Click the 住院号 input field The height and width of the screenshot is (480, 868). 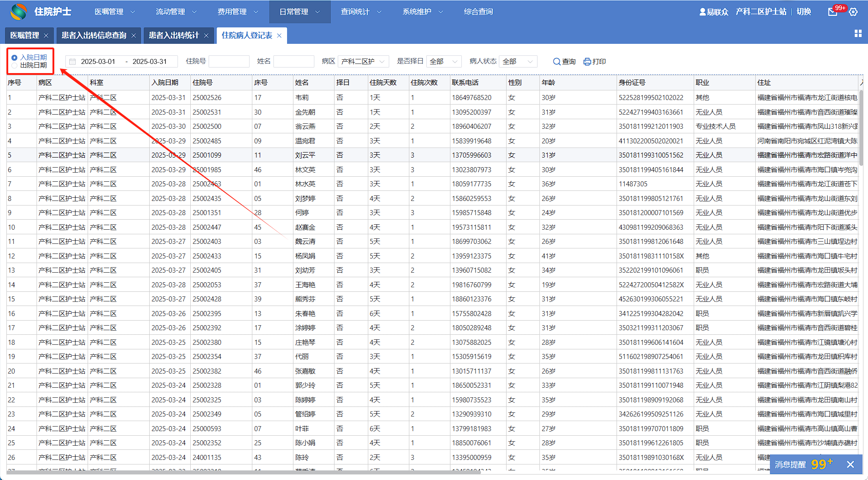coord(229,62)
